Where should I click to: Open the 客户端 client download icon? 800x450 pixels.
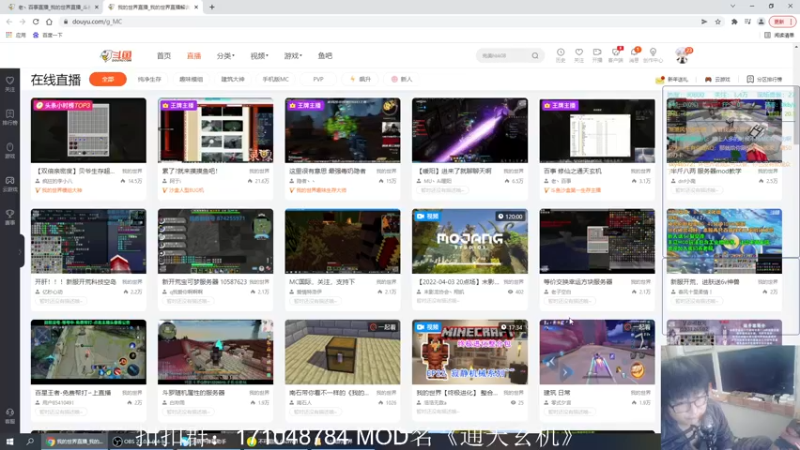tap(615, 55)
